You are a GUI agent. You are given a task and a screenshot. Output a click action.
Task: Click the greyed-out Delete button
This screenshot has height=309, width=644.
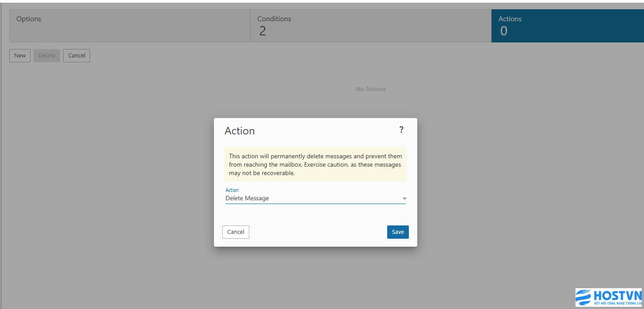47,56
